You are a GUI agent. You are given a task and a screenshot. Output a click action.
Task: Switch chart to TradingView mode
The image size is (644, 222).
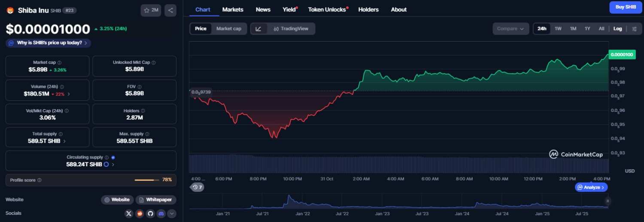click(x=291, y=29)
